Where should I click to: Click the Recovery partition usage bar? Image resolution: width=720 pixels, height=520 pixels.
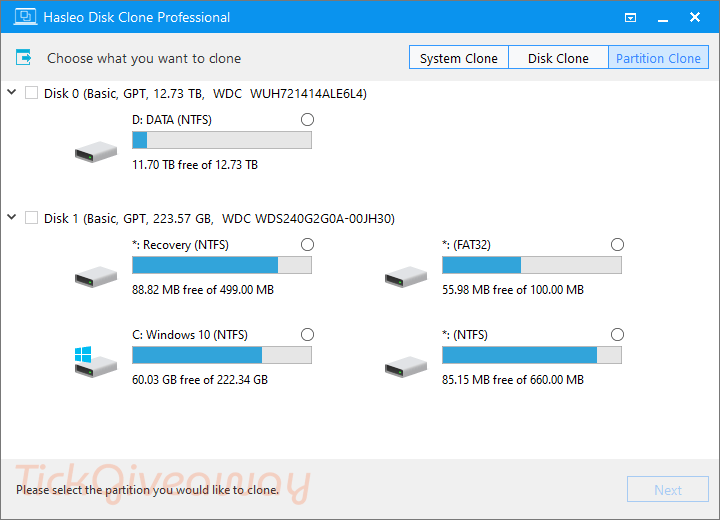(x=222, y=265)
